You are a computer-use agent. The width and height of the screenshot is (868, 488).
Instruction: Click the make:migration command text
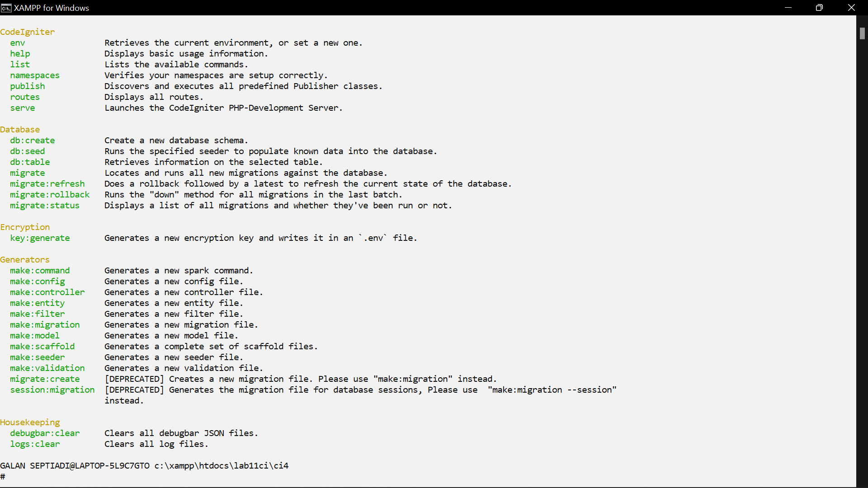pos(44,324)
